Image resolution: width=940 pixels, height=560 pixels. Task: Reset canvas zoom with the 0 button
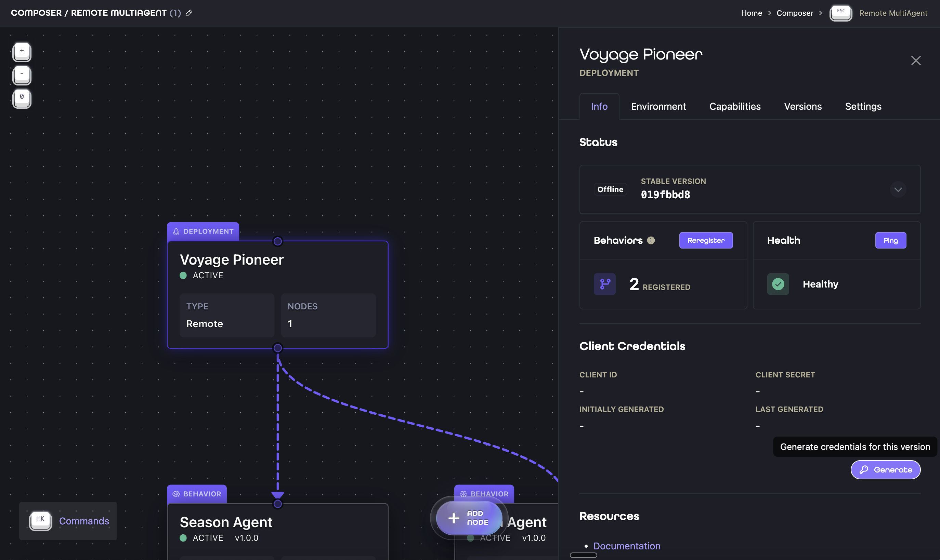[x=22, y=98]
